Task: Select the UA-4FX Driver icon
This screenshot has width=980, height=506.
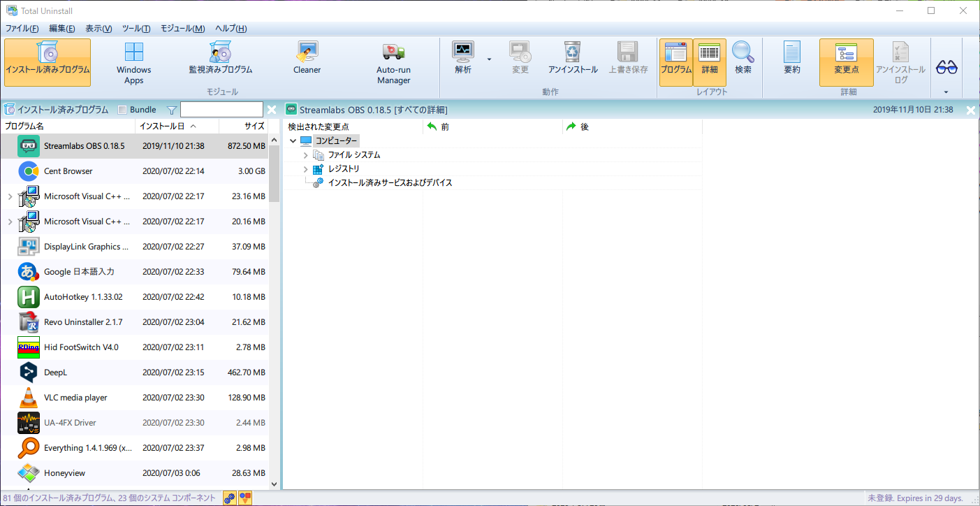Action: click(x=28, y=423)
